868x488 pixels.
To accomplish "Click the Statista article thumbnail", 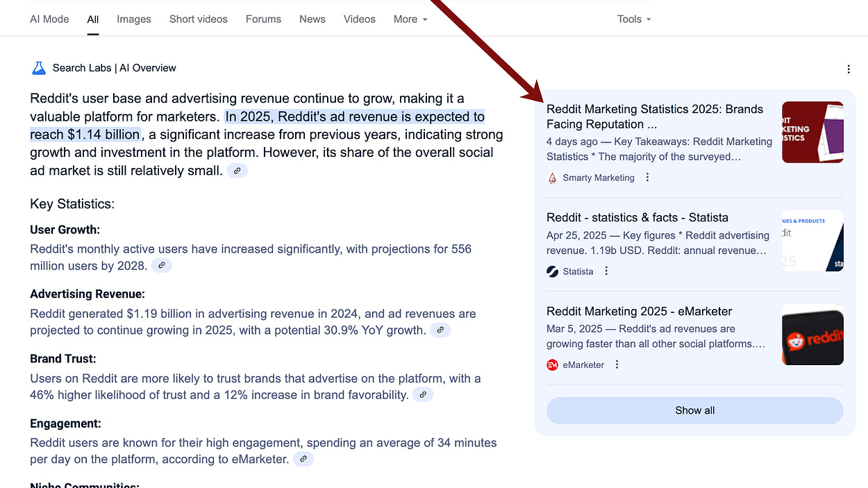I will [x=812, y=241].
